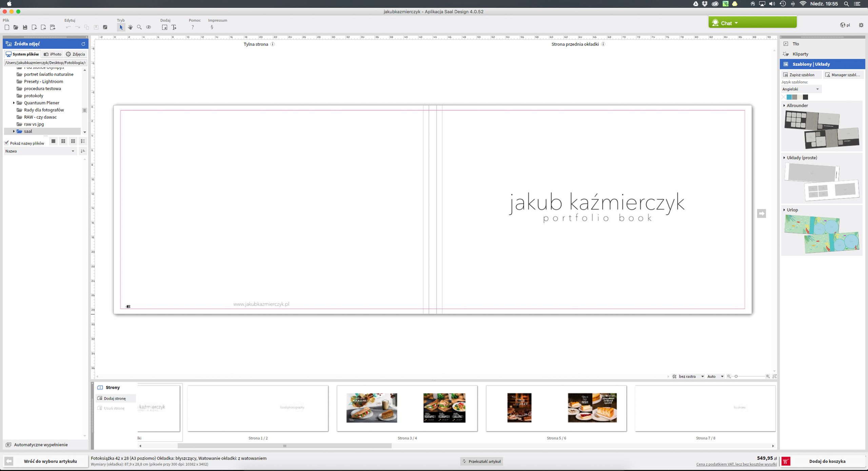Click the red shopping cart icon

pos(786,461)
